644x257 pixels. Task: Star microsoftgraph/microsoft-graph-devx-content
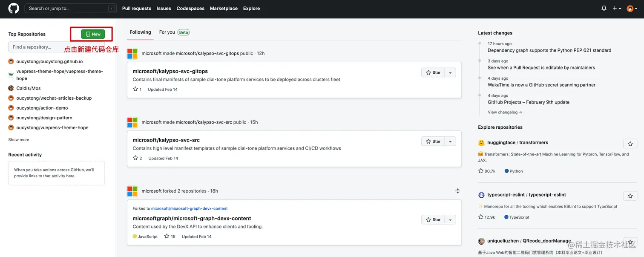click(x=433, y=219)
